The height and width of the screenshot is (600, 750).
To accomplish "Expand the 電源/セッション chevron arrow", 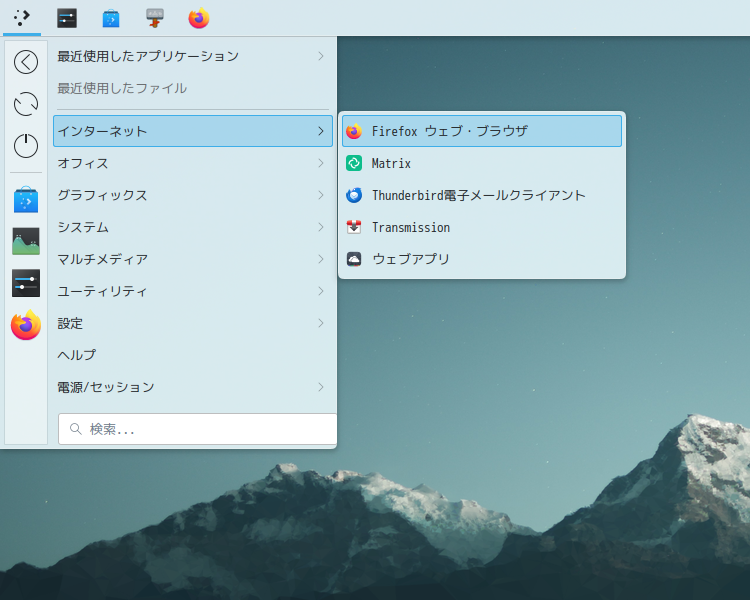I will pos(320,387).
